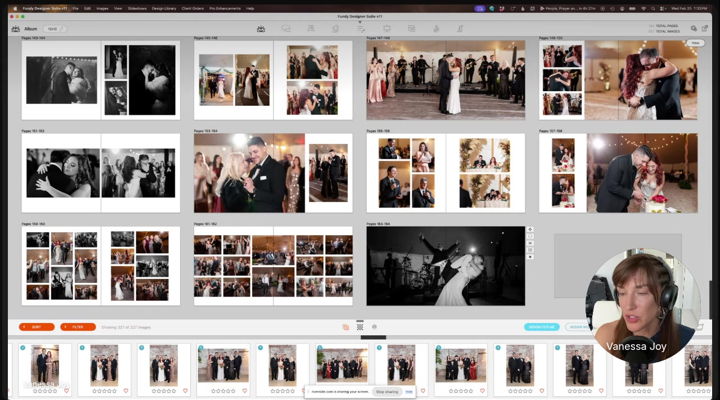The image size is (720, 400).
Task: Toggle the check badge on the fifth thumbnail
Action: (260, 349)
